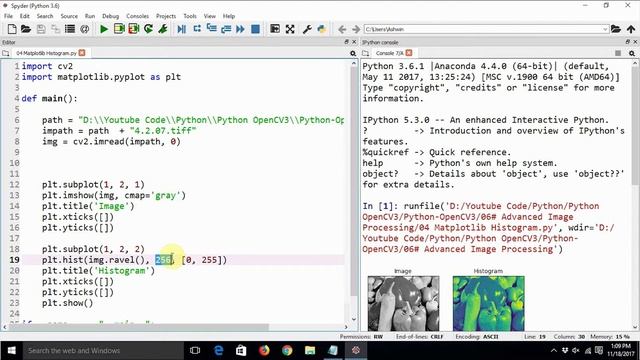Open the Search menu
The height and width of the screenshot is (360, 640).
coord(45,16)
